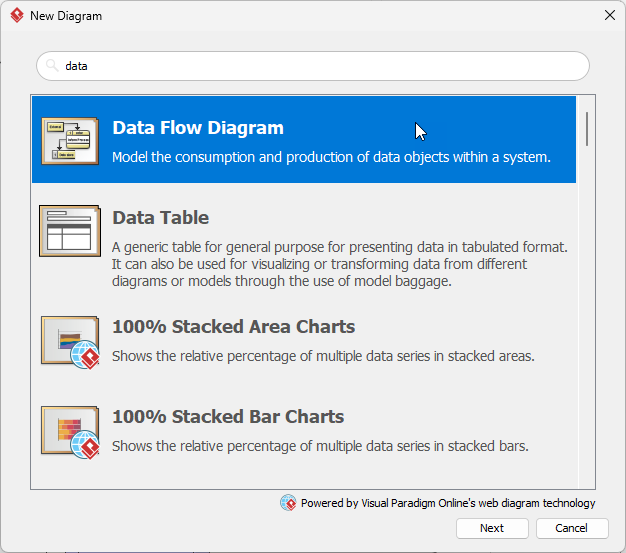Click the Visual Paradigm logo in title bar
This screenshot has height=553, width=626.
[16, 16]
